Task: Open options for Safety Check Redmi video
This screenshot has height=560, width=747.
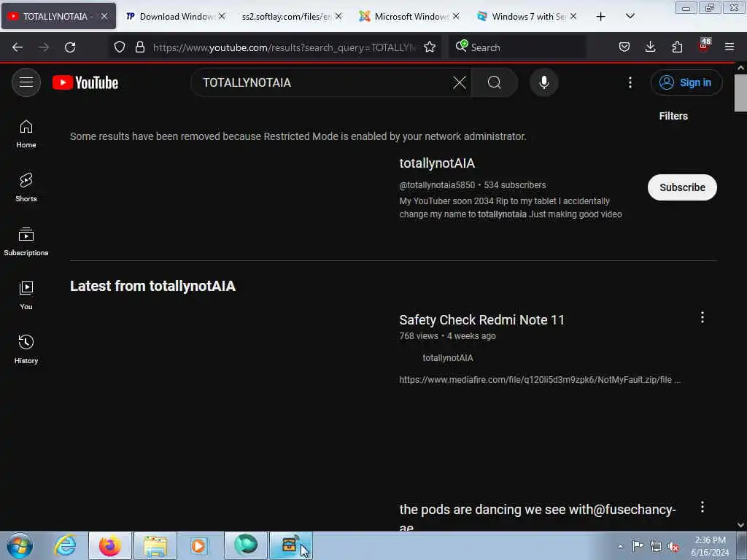Action: pyautogui.click(x=703, y=318)
